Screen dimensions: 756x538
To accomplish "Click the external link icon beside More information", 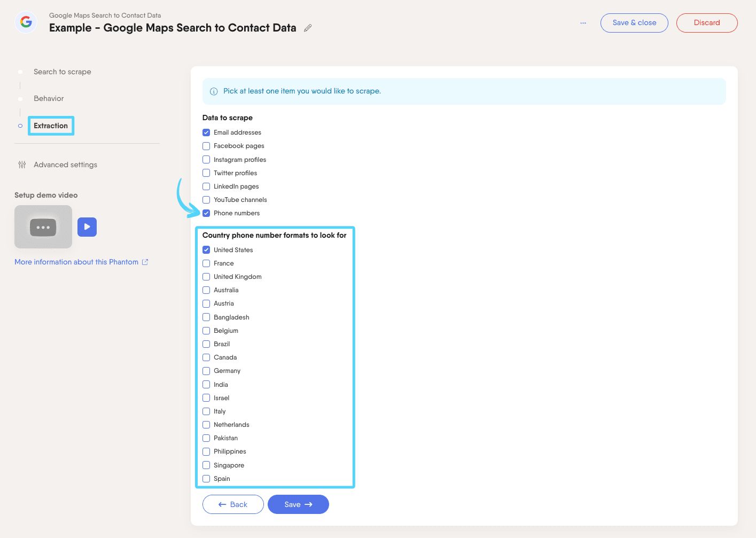I will pyautogui.click(x=145, y=262).
